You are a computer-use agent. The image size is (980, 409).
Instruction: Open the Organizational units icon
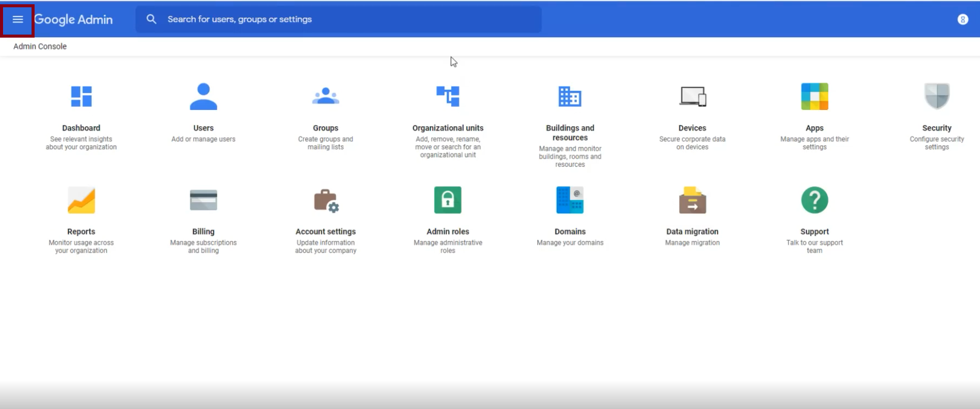448,96
